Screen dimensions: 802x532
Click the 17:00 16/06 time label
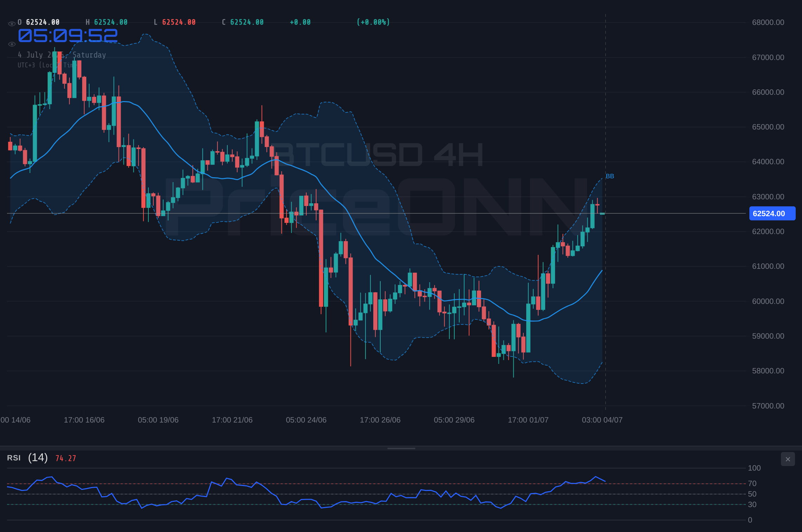click(84, 420)
